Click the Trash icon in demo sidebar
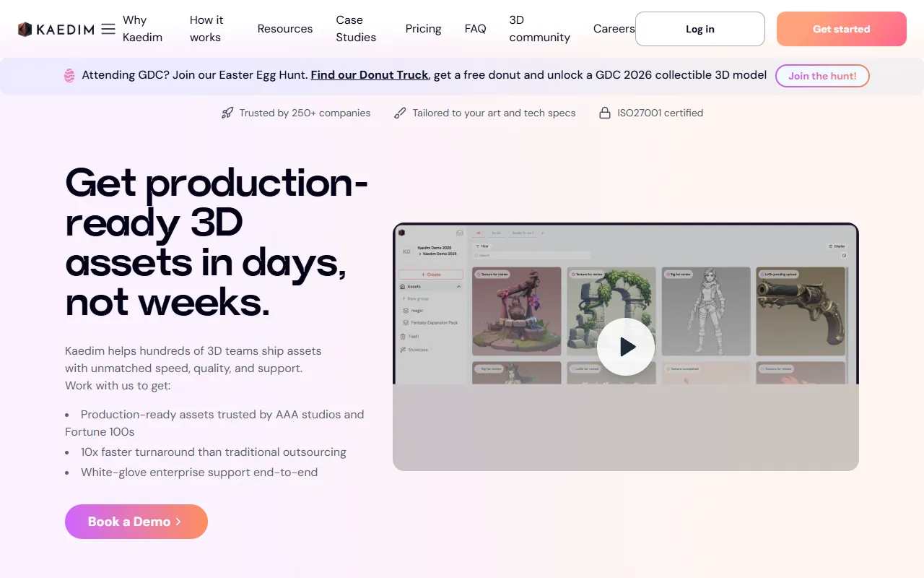Screen dimensions: 924x578 (404, 337)
